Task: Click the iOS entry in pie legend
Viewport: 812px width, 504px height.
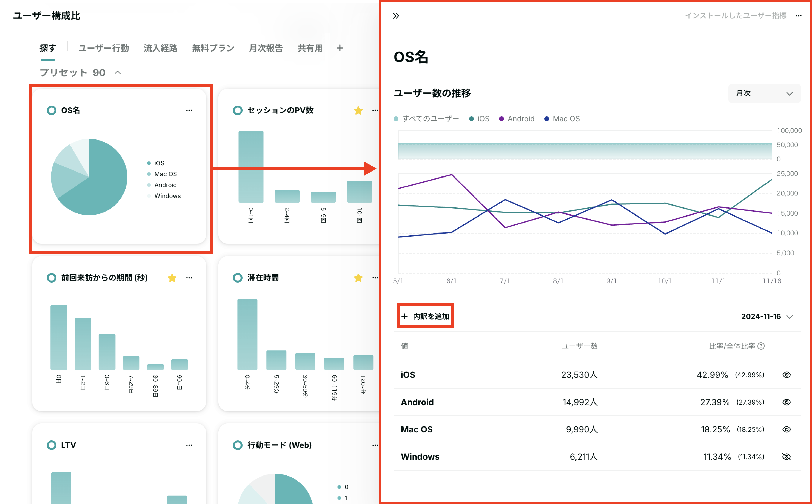Action: coord(156,163)
